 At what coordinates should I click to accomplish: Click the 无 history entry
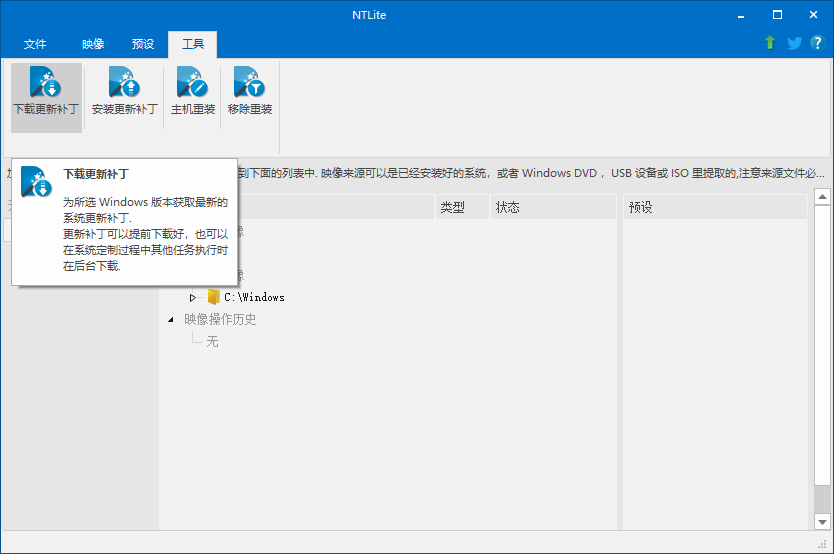click(x=212, y=341)
